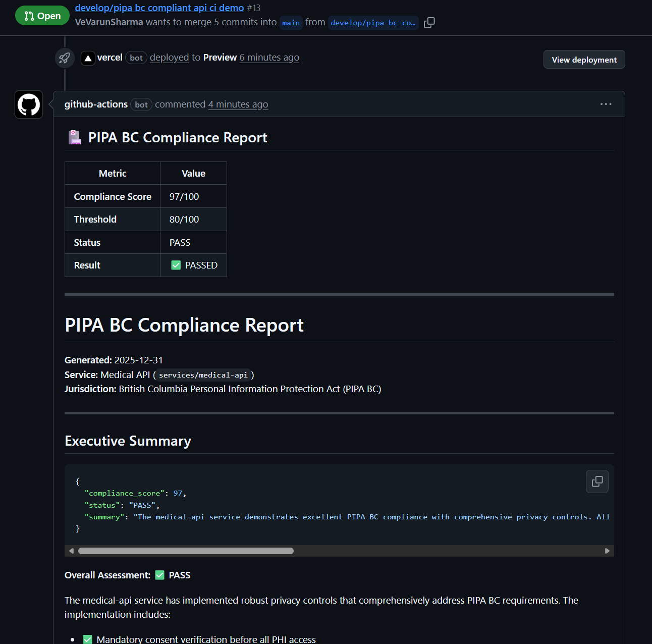The width and height of the screenshot is (652, 644).
Task: Click the "compliance_score": 97 code line
Action: 135,493
